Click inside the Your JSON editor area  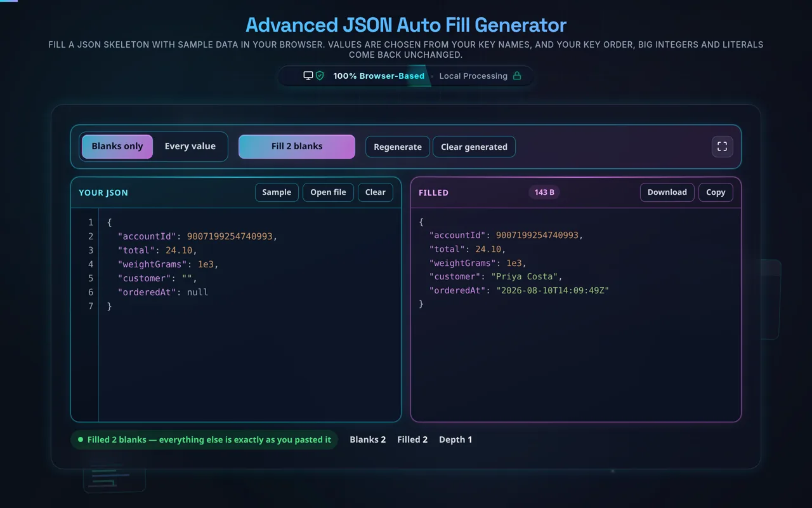[x=250, y=314]
